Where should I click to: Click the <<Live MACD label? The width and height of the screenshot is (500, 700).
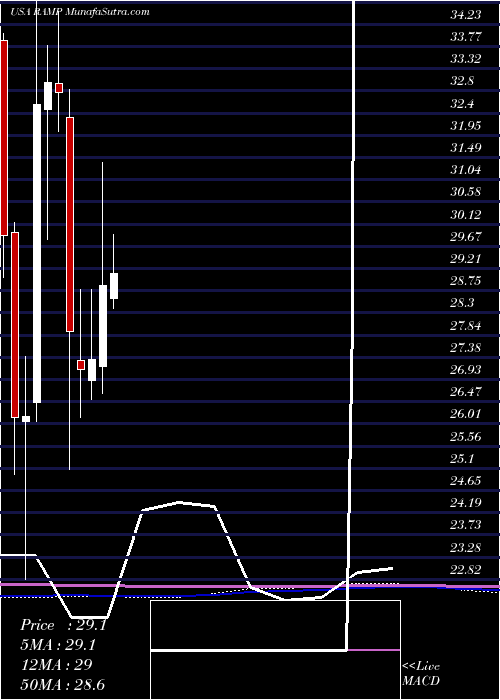[421, 674]
